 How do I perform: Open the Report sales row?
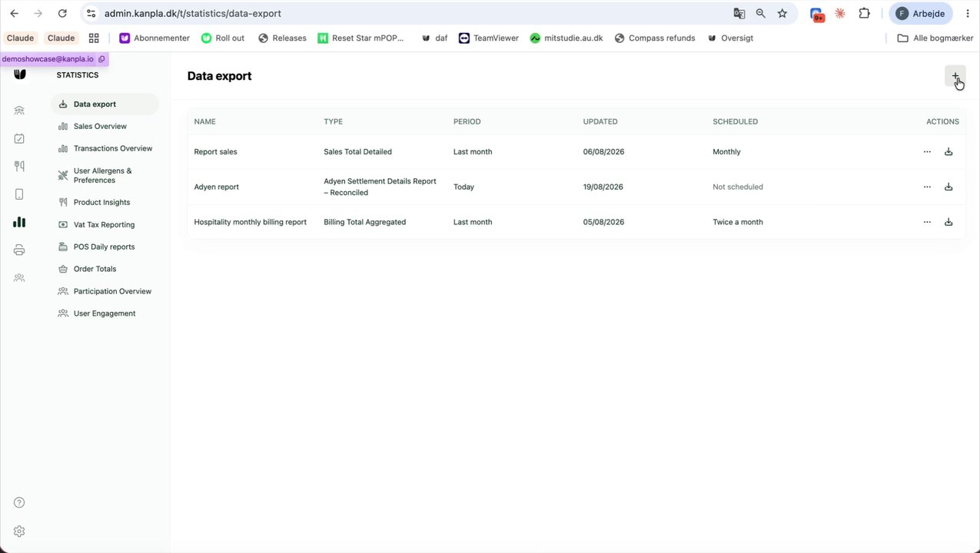point(576,152)
